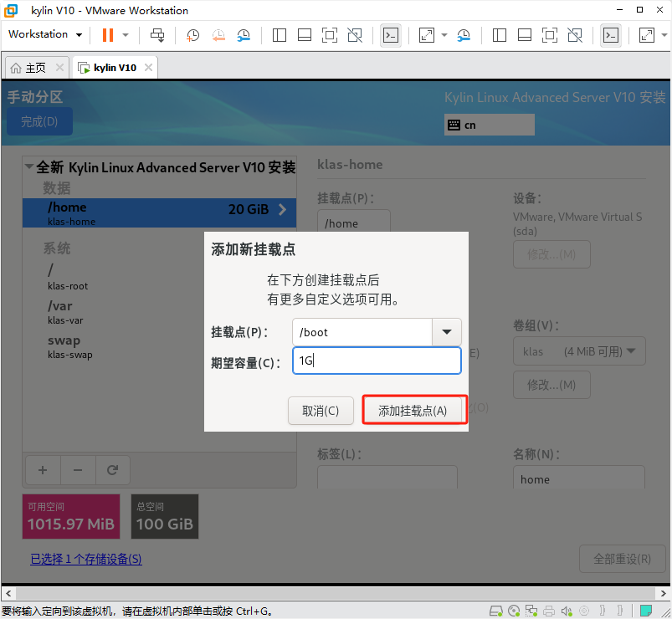Click the 可用空间 1015.97 MiB box

[x=71, y=516]
